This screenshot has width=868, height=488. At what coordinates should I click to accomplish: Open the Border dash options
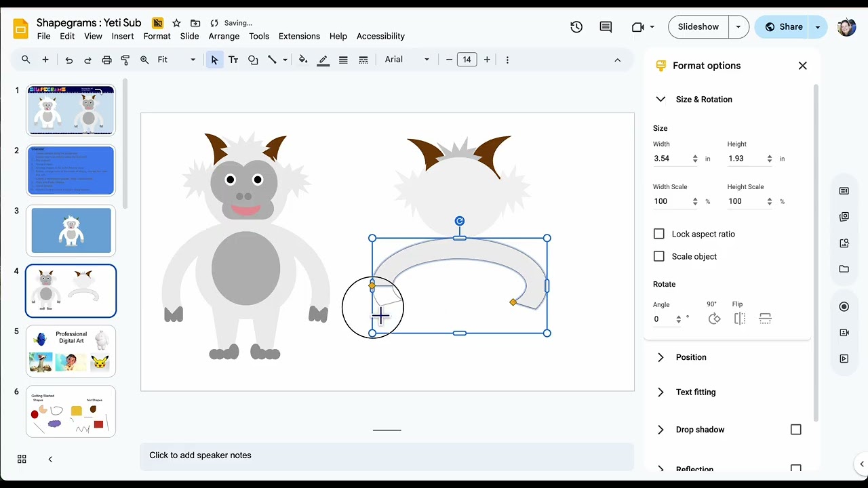tap(363, 60)
